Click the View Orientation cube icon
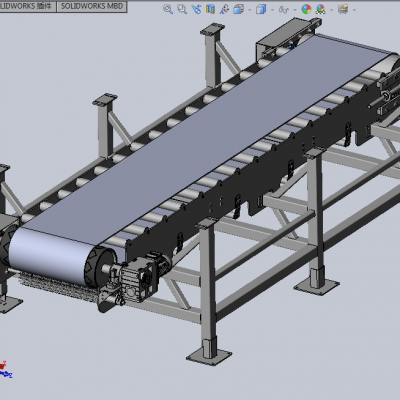This screenshot has height=400, width=400. 238,9
